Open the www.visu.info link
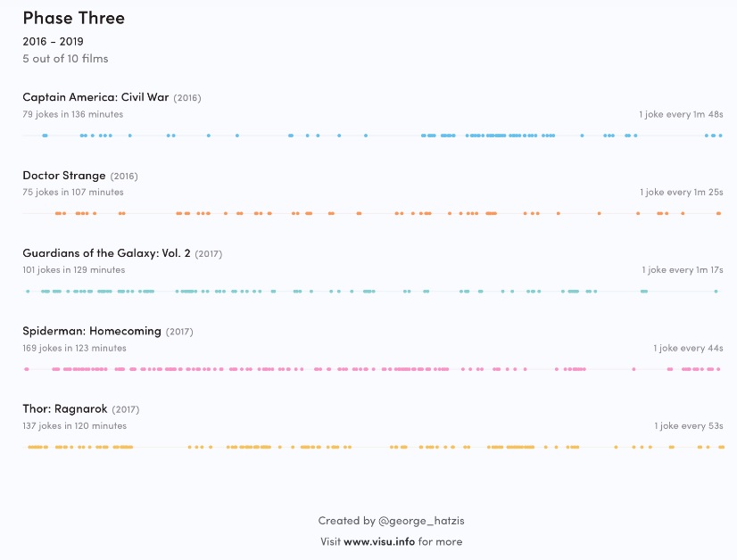 379,541
